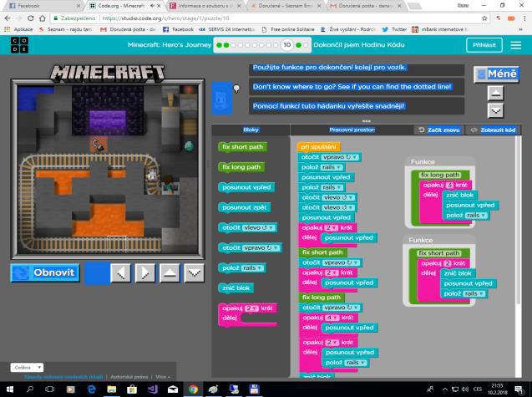
Task: Open the Free online Solitaire bookmark
Action: click(288, 29)
